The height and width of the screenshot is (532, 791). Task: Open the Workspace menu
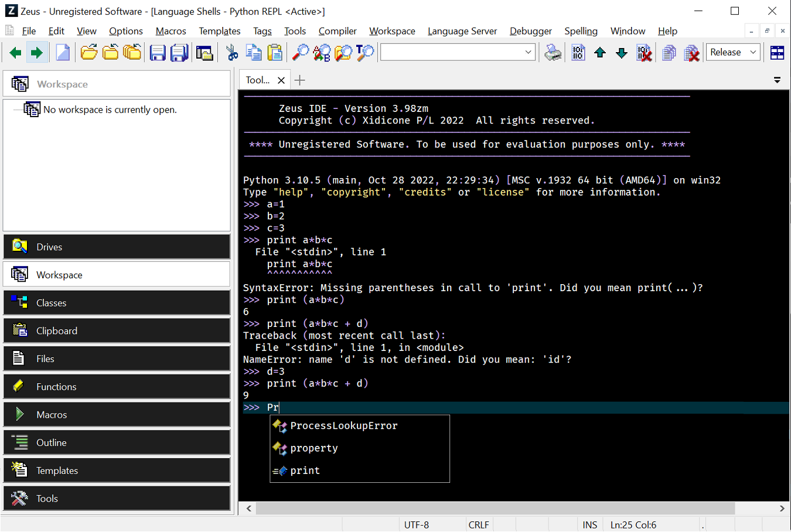point(392,31)
